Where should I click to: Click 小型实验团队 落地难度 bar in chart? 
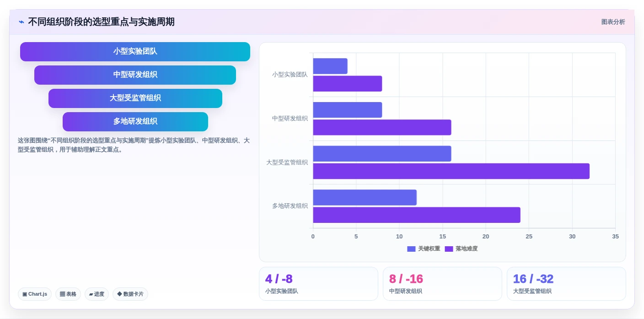click(348, 84)
